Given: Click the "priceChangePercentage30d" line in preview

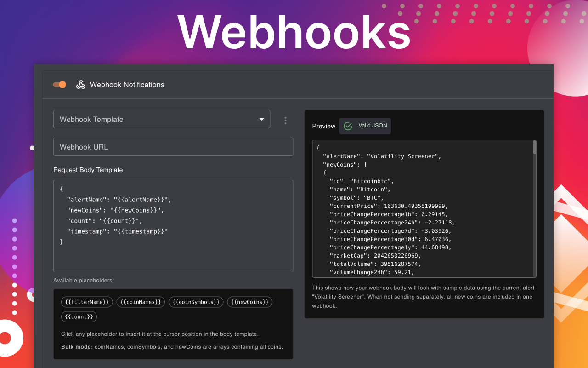Looking at the screenshot, I should coord(390,239).
